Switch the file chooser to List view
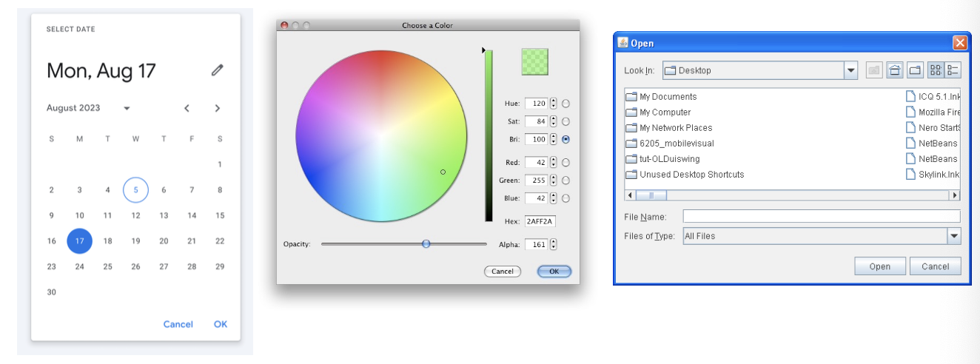The image size is (980, 364). 936,70
